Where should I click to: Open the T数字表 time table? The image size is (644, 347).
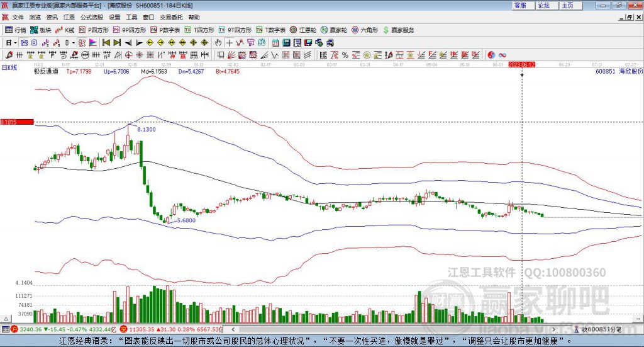pyautogui.click(x=270, y=30)
